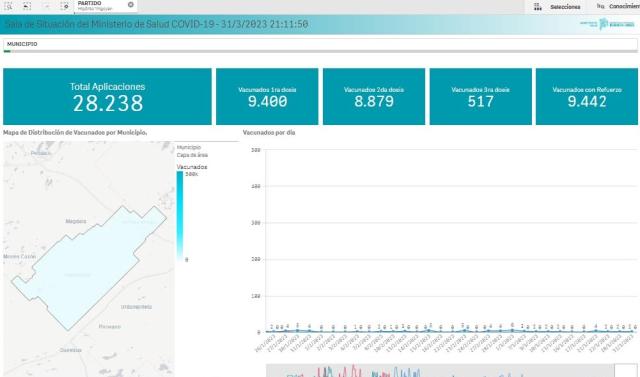
Task: Click the mini chart range selector below graph
Action: [440, 371]
